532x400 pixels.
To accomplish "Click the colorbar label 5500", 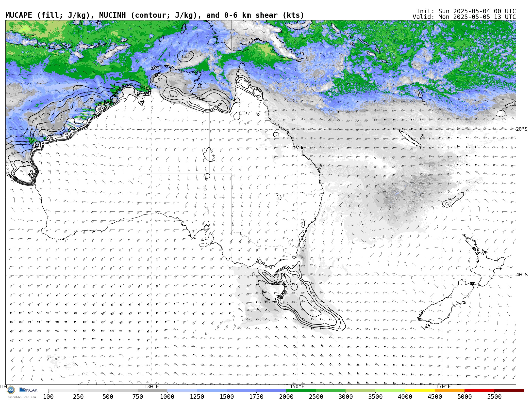I will [x=494, y=397].
